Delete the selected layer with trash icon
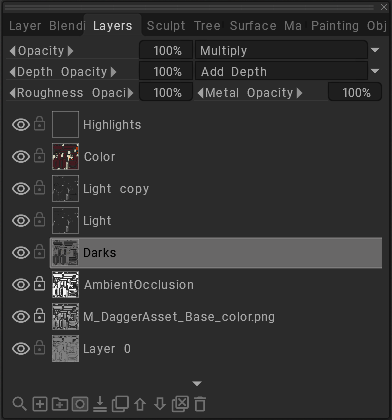 point(200,404)
